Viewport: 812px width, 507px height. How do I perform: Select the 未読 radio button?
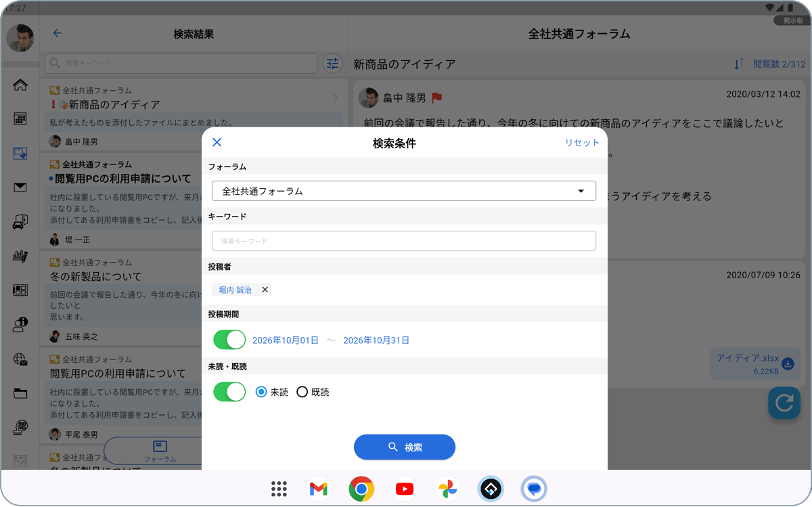click(x=261, y=392)
